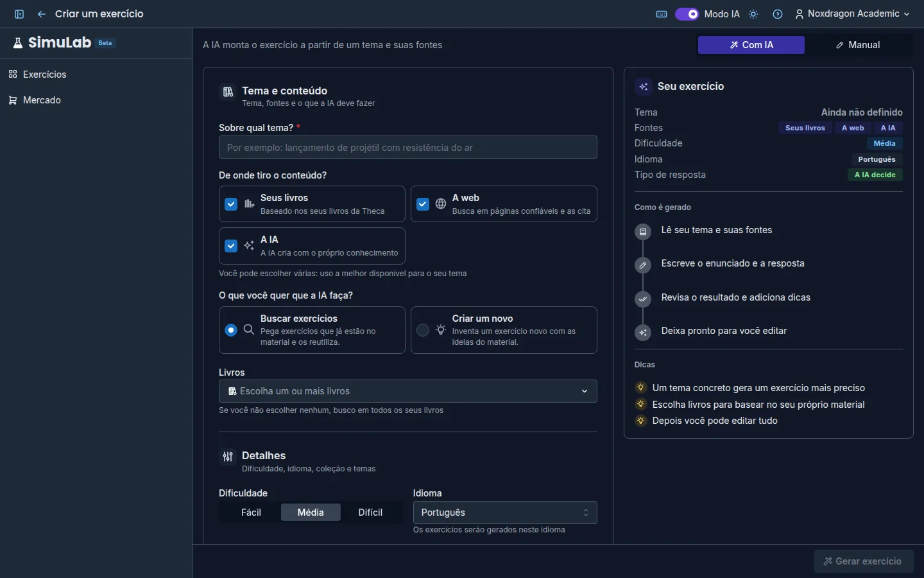Click magnifier icon in Buscar exercícios
924x578 pixels.
coord(249,329)
